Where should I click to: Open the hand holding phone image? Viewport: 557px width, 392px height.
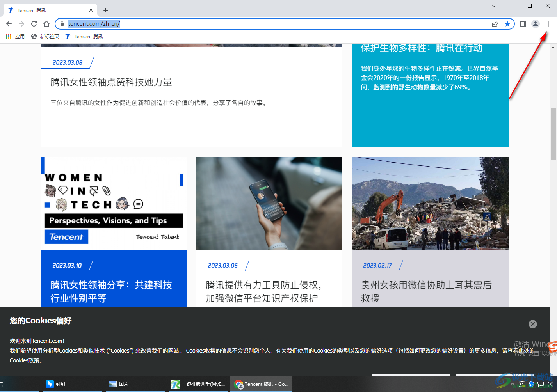pos(269,203)
